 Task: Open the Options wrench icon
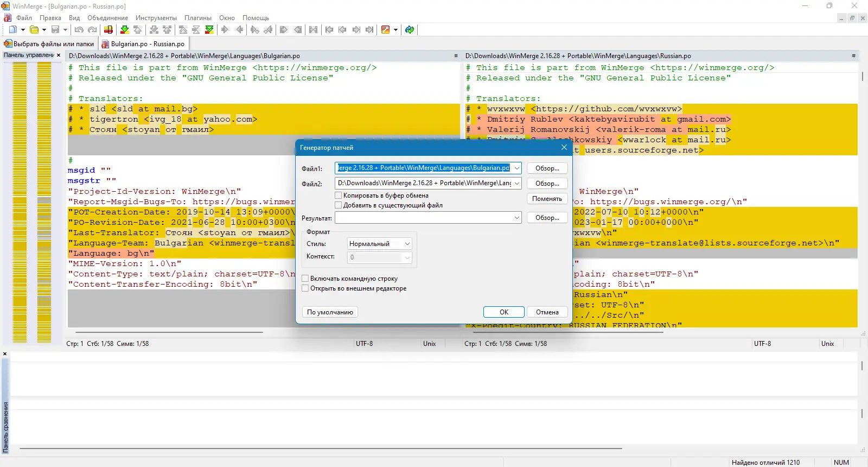click(x=386, y=30)
